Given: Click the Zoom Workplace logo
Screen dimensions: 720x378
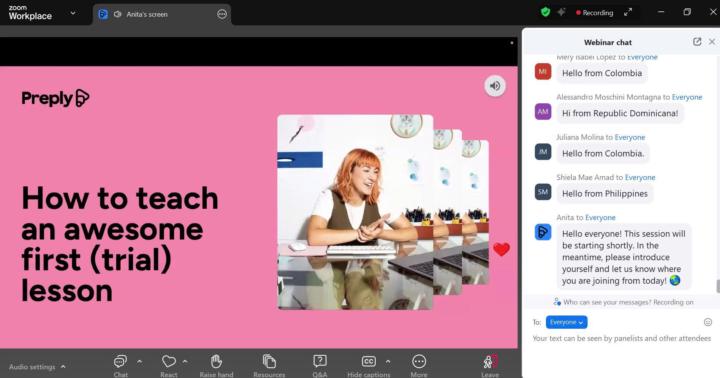Looking at the screenshot, I should point(30,13).
